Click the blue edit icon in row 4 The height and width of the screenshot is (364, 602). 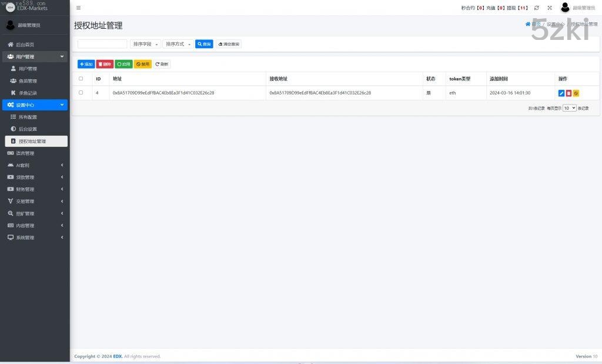click(x=561, y=93)
